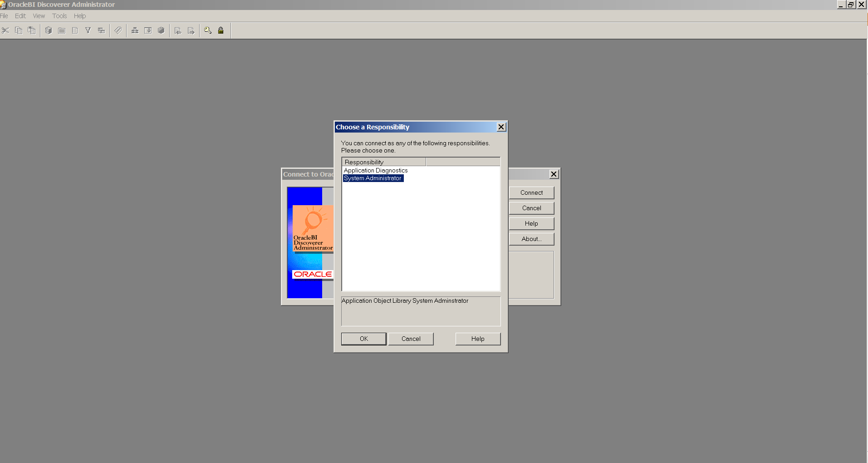Click the Connect button
The image size is (868, 463).
coord(531,193)
